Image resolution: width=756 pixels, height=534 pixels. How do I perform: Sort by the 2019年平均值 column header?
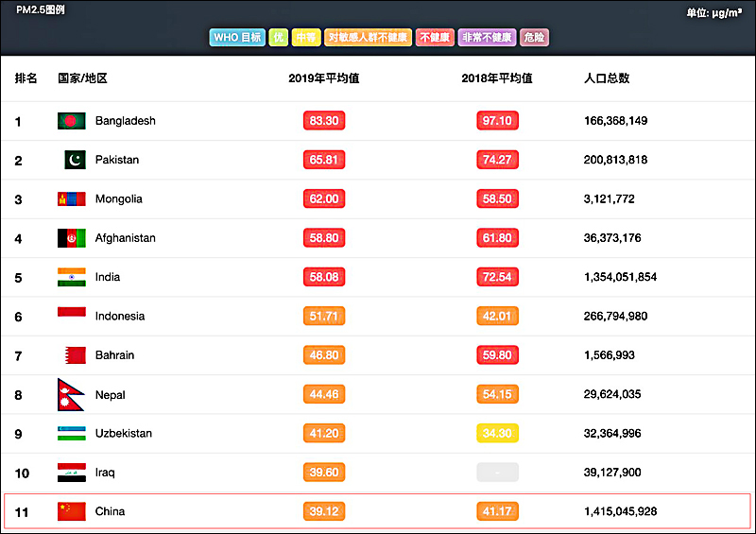point(324,78)
